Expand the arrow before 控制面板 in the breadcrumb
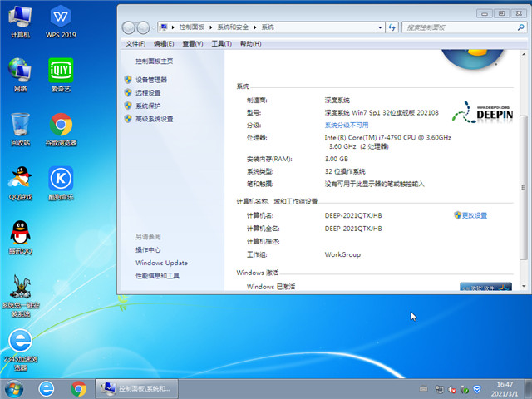This screenshot has width=532, height=399. click(173, 27)
